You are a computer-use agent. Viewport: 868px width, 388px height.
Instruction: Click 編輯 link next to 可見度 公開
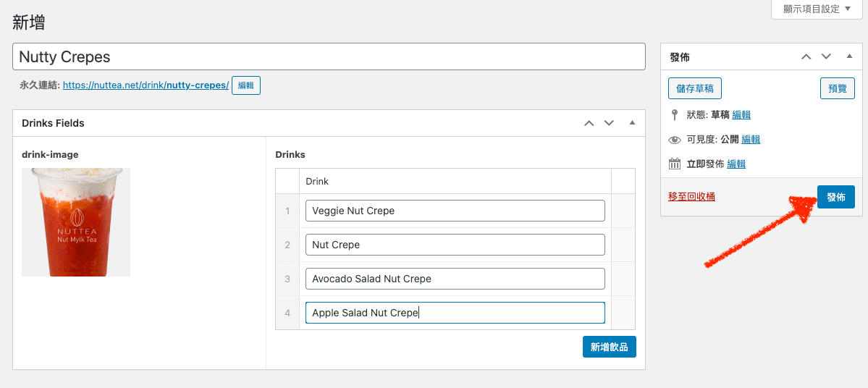[751, 139]
